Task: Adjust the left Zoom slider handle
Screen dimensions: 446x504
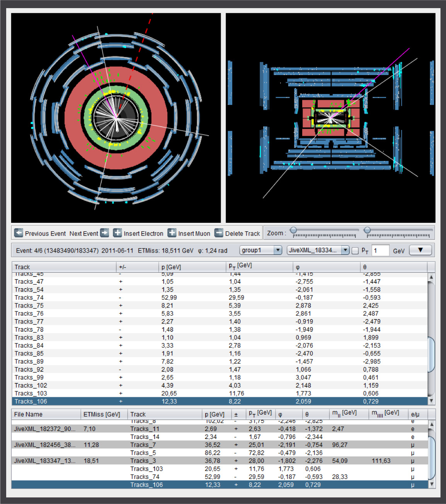Action: pos(294,230)
